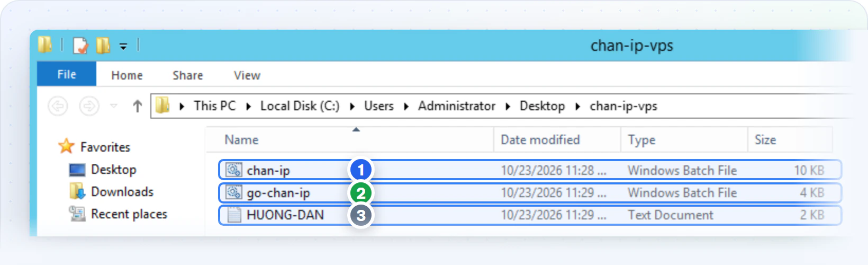Navigate to Users in the breadcrumb
868x265 pixels.
pyautogui.click(x=379, y=106)
